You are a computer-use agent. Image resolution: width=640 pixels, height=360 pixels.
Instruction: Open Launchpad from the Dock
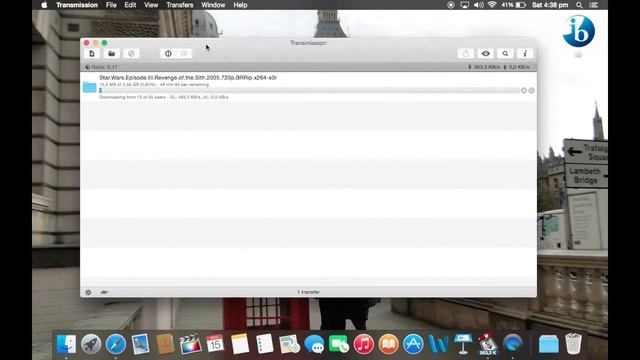click(91, 344)
